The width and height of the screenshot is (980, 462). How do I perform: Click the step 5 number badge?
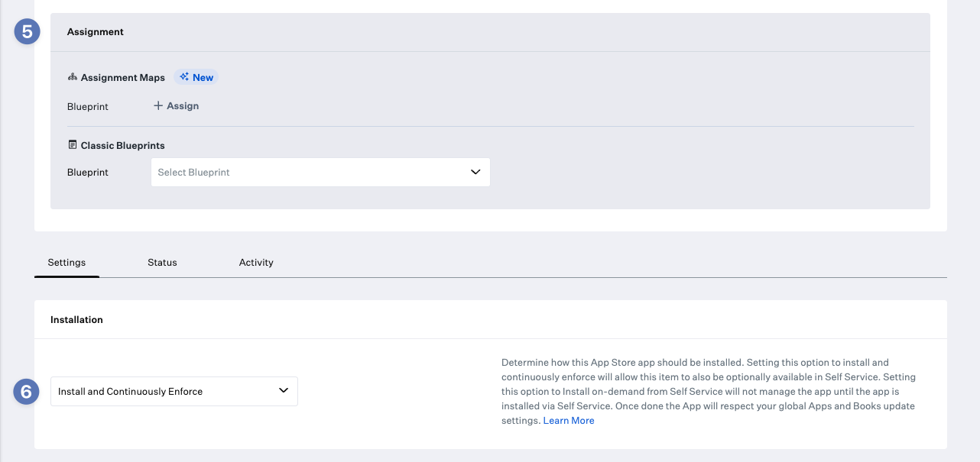tap(27, 32)
